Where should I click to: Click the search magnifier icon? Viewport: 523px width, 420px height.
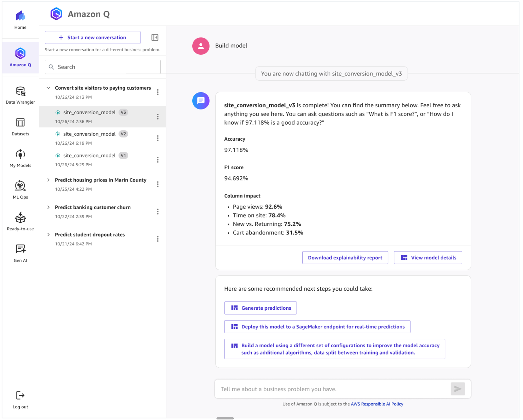tap(51, 67)
